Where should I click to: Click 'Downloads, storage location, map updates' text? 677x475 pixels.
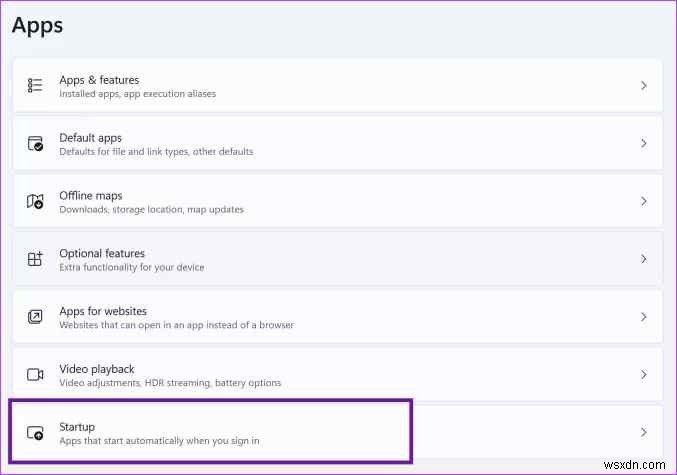pos(152,209)
